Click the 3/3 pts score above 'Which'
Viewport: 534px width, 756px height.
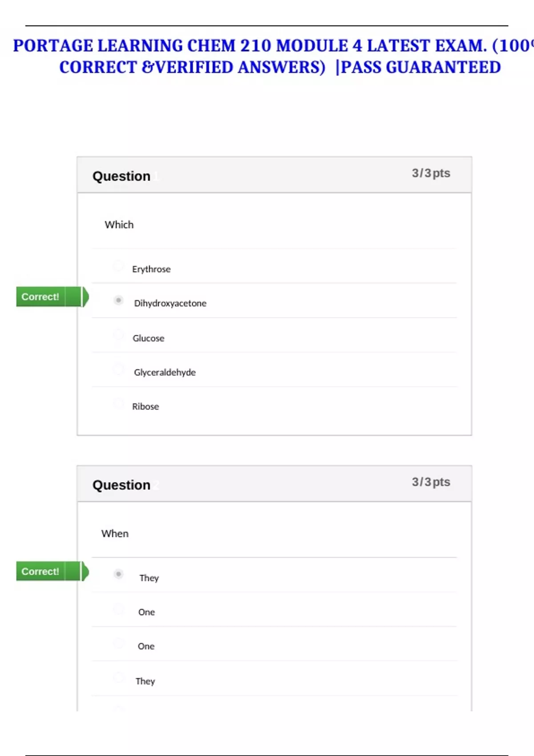431,173
